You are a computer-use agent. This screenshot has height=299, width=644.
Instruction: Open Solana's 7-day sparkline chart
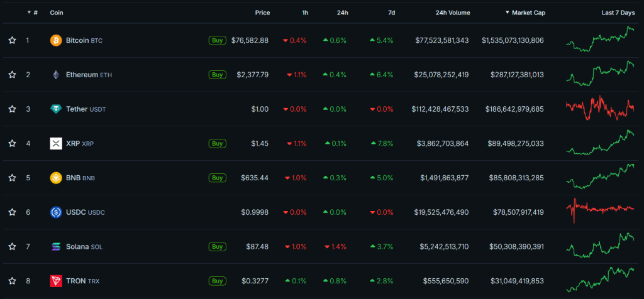point(599,245)
